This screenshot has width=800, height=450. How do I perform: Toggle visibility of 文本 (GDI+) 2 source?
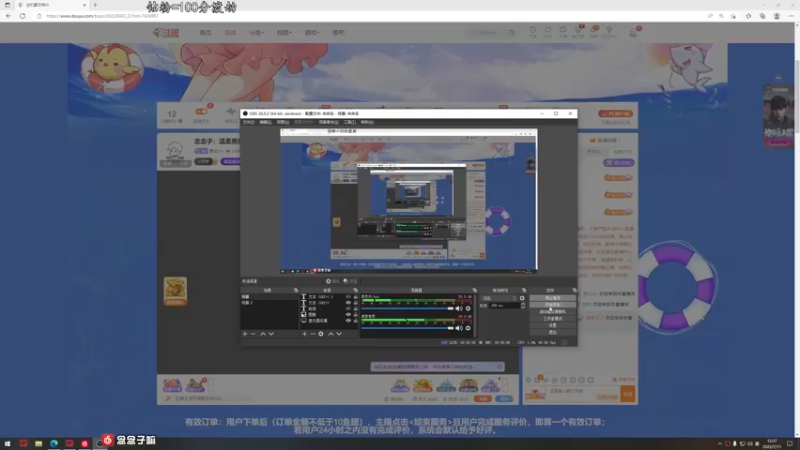coord(348,296)
